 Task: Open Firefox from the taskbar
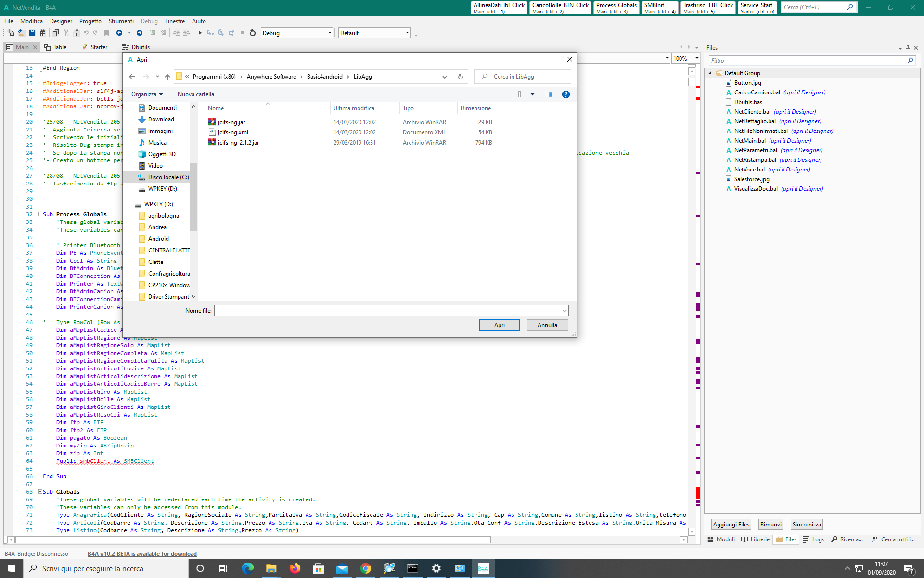[295, 568]
